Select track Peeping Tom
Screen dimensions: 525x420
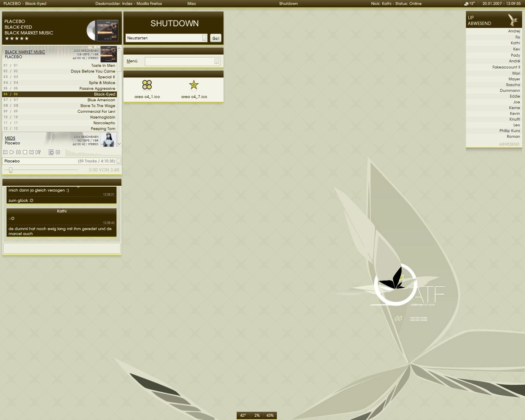coord(60,129)
